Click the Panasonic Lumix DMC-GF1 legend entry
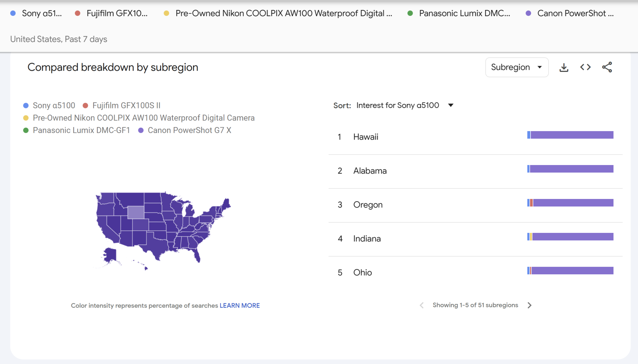The height and width of the screenshot is (364, 638). pos(77,130)
